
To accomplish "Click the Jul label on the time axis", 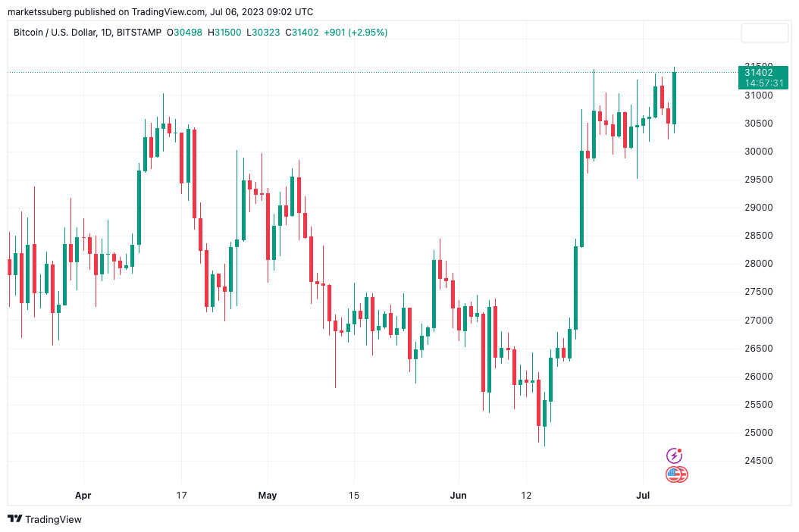I will tap(643, 496).
